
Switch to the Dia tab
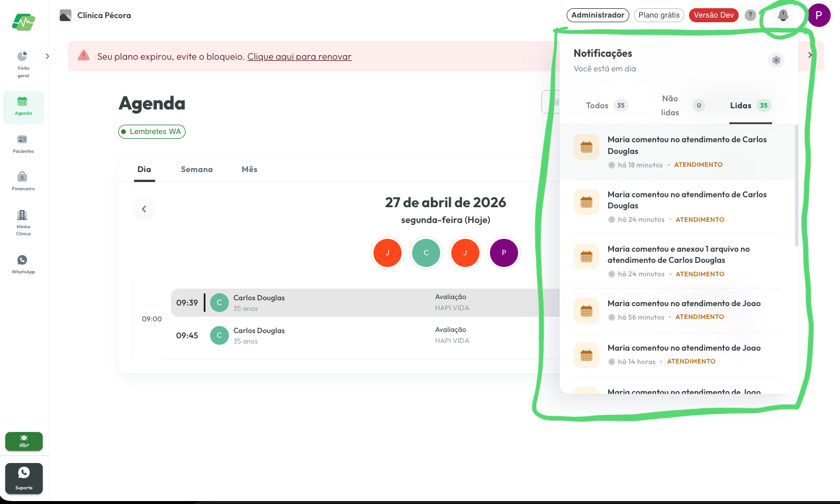coord(144,169)
